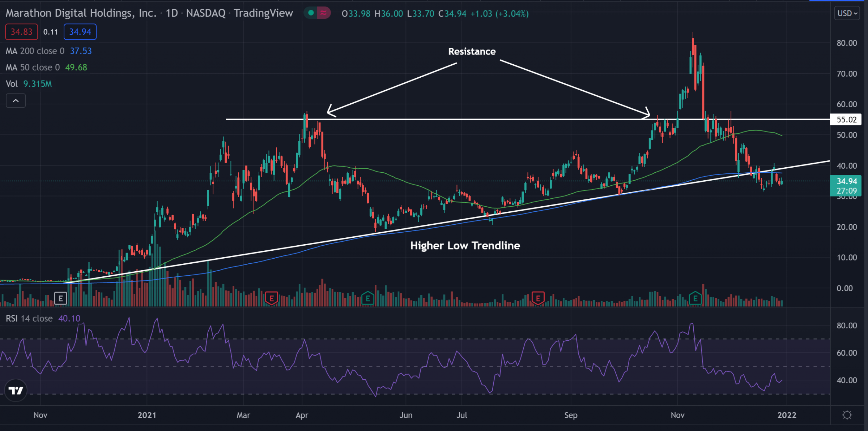Viewport: 868px width, 431px height.
Task: Select the Resistance text annotation
Action: point(472,52)
